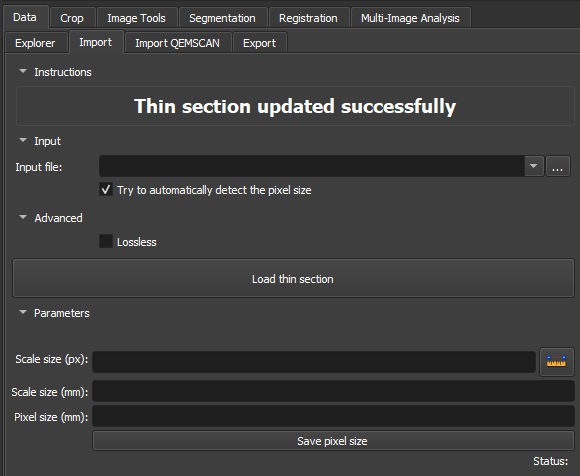Open the Multi-Image Analysis tab
The image size is (580, 476).
point(410,18)
